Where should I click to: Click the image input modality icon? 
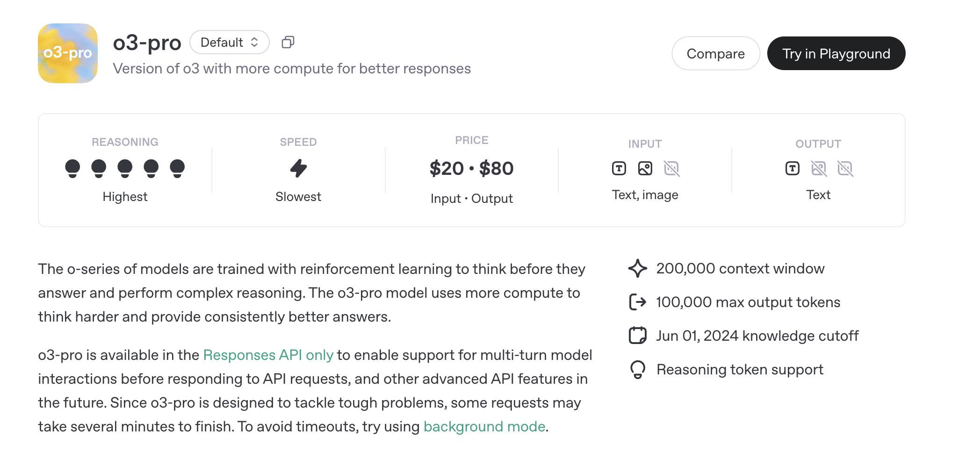tap(645, 168)
